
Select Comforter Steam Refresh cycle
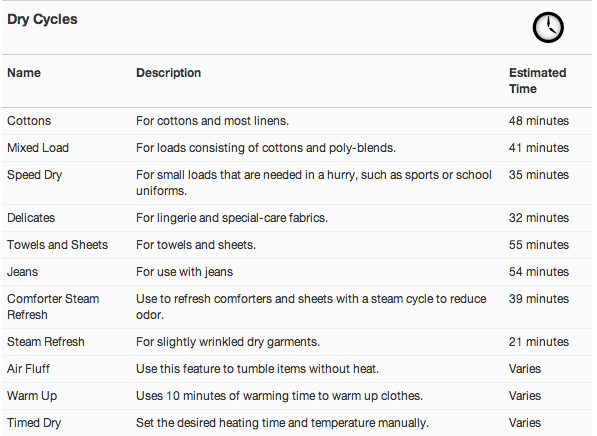pyautogui.click(x=297, y=307)
